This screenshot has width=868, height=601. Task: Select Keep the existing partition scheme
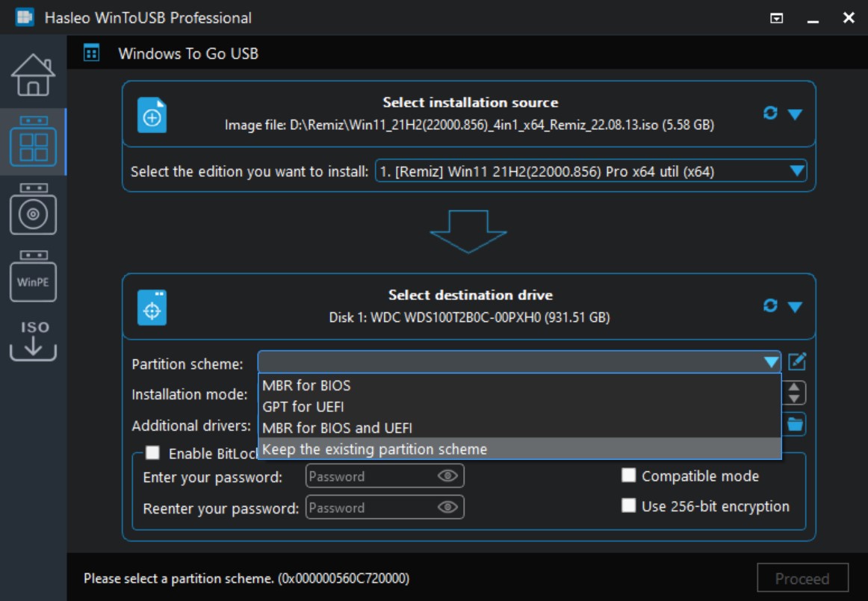pos(519,449)
